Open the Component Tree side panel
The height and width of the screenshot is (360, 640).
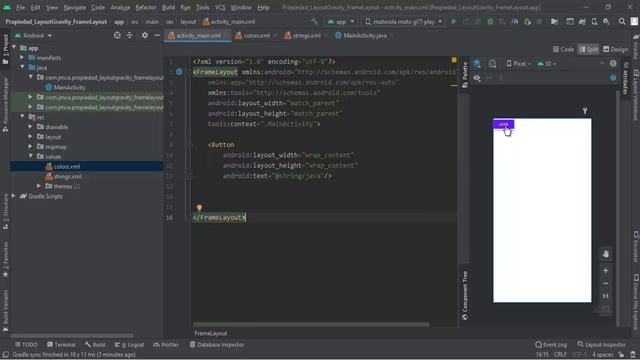[x=465, y=296]
